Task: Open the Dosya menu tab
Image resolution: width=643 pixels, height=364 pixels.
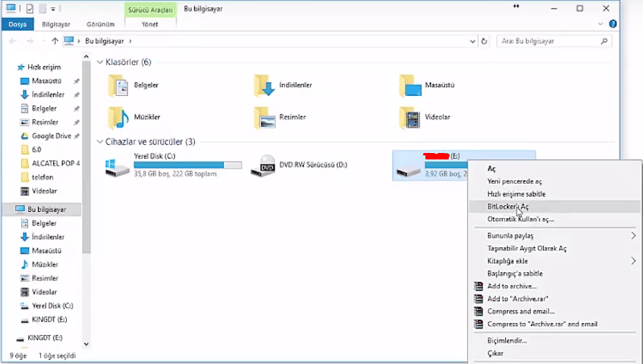Action: (17, 24)
